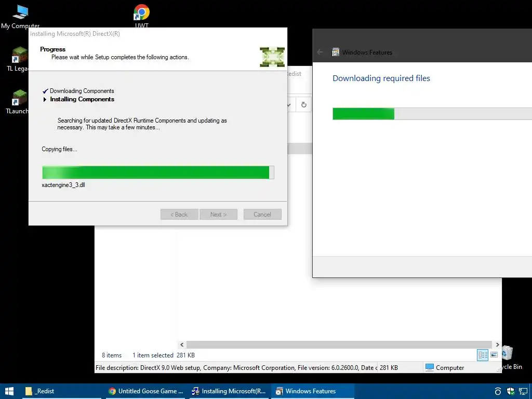532x399 pixels.
Task: Switch to Windows Features taskbar item
Action: pyautogui.click(x=312, y=391)
